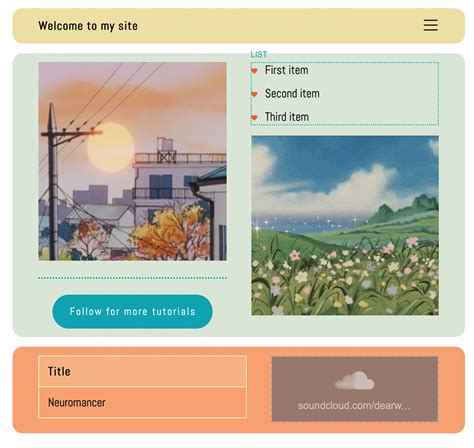The image size is (474, 448).
Task: Select the Second item list entry
Action: click(x=292, y=94)
